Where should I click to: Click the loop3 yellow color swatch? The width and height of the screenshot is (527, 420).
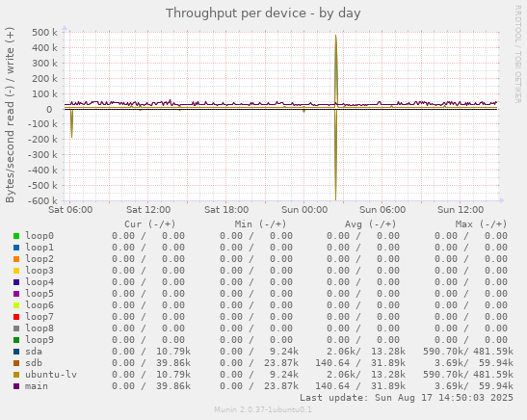click(16, 271)
